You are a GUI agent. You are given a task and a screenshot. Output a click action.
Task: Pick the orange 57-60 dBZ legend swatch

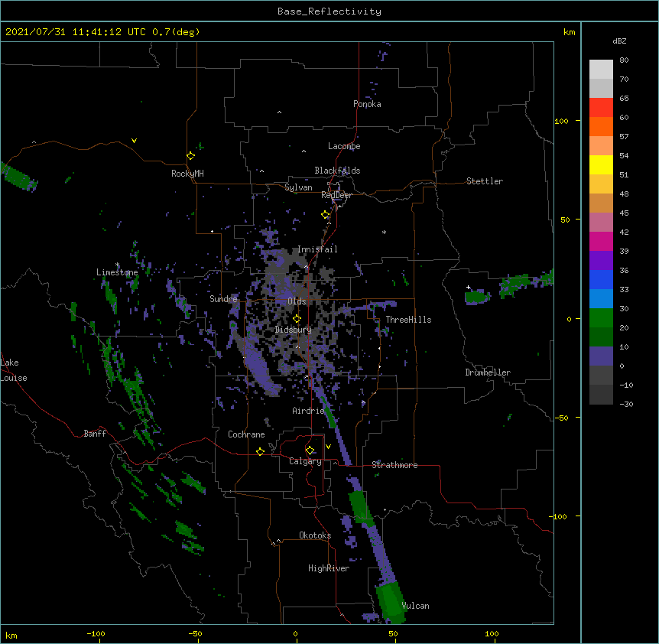(x=601, y=126)
